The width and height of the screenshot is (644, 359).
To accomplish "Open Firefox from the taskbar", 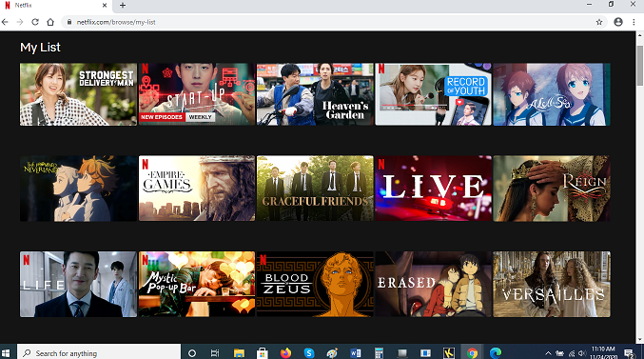I will point(285,353).
